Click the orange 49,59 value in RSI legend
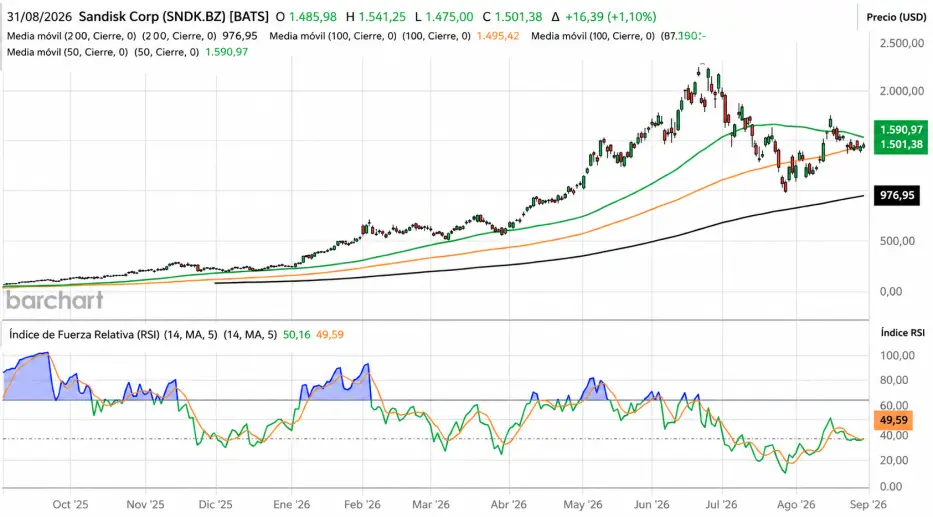This screenshot has width=933, height=517. click(330, 334)
